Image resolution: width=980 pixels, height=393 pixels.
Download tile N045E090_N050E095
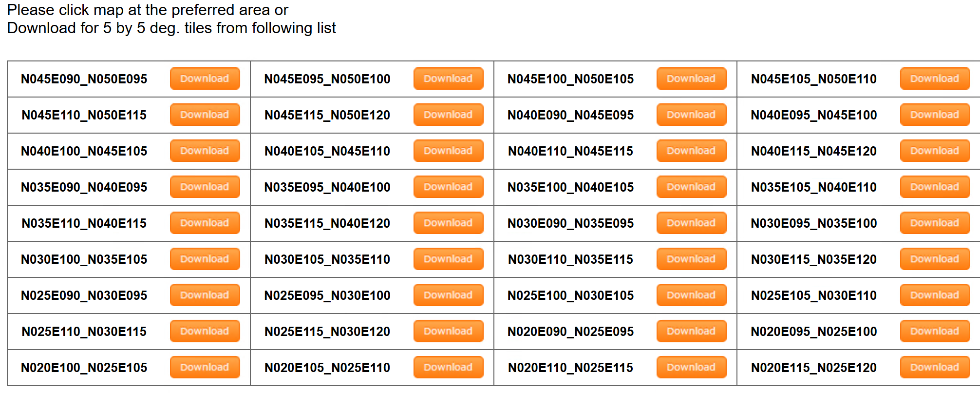(x=205, y=79)
